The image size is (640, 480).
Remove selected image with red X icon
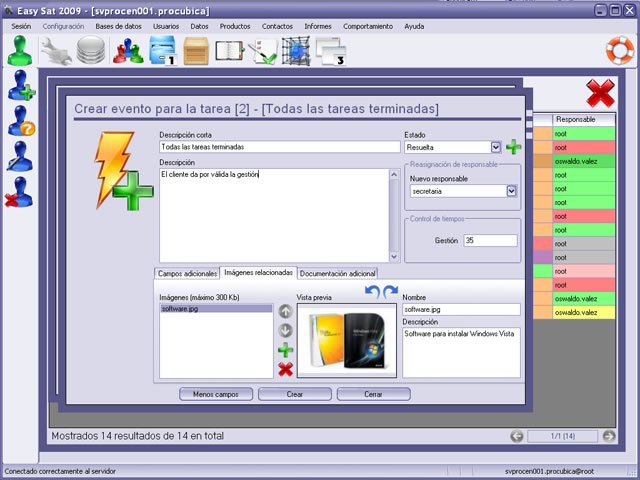pyautogui.click(x=285, y=369)
